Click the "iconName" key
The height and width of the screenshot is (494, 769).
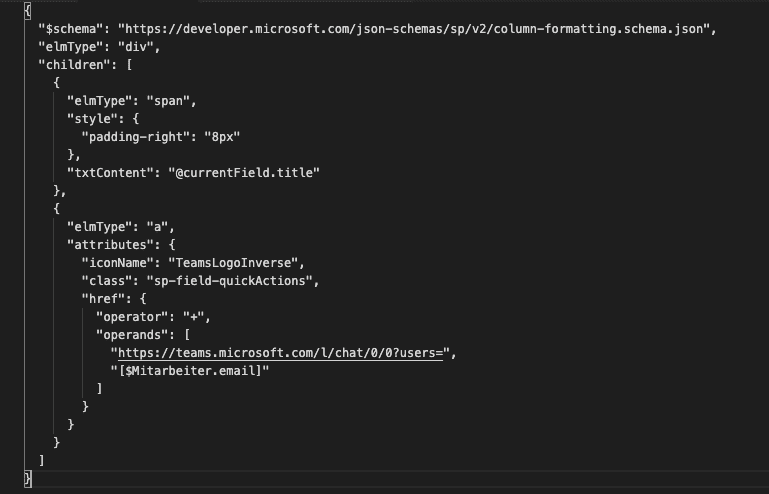pos(117,263)
